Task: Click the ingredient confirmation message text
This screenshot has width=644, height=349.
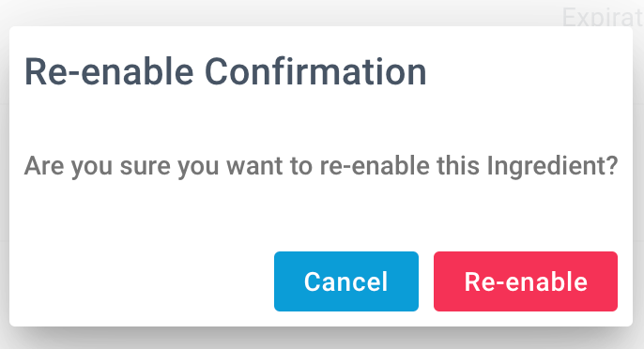Action: pos(321,166)
